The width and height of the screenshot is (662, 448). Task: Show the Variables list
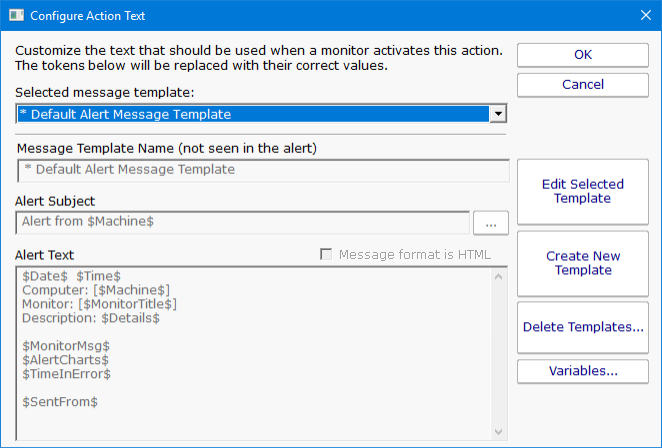point(582,371)
